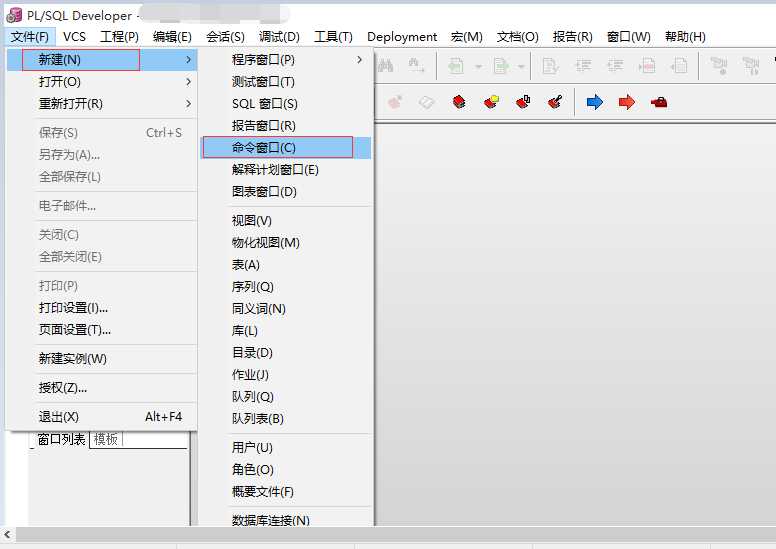Screen dimensions: 776x549
Task: Click the comment selection page icon
Action: [x=647, y=65]
